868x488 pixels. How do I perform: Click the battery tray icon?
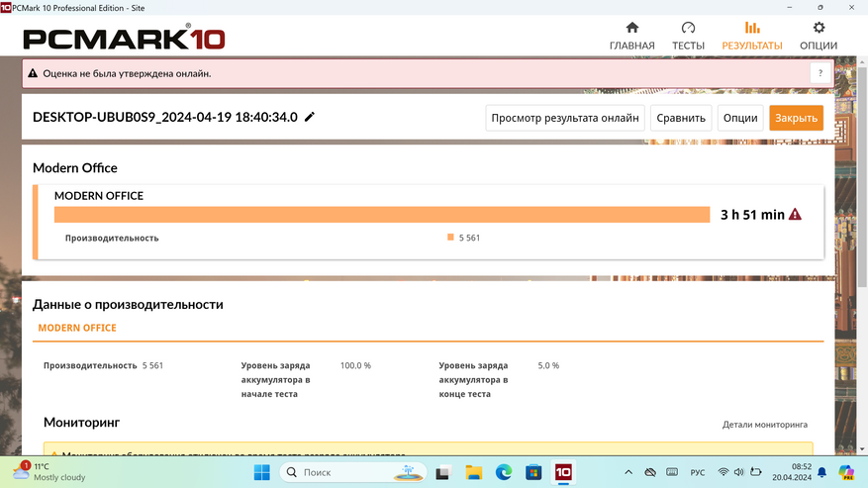(755, 472)
